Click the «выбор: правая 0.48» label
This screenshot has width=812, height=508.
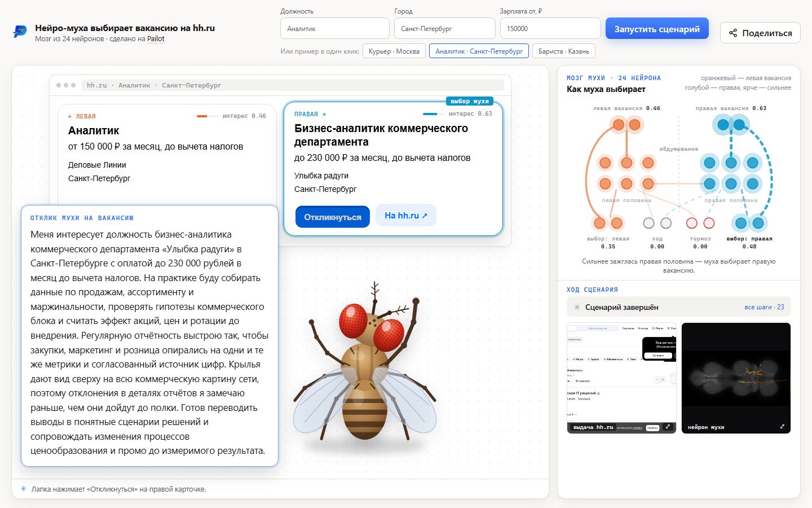749,243
